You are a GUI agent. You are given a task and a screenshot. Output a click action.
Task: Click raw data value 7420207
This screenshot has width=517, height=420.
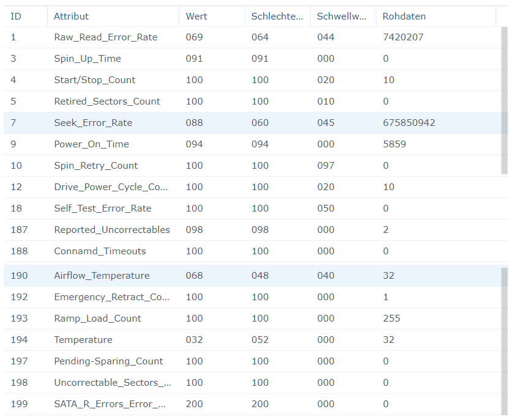[x=403, y=37]
